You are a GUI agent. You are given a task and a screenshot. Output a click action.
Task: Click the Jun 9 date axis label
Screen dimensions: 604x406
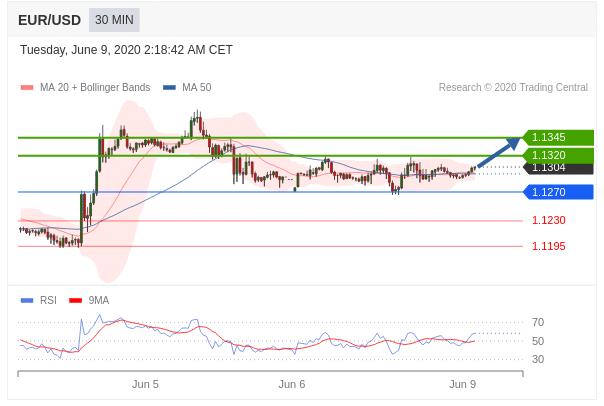tap(462, 384)
